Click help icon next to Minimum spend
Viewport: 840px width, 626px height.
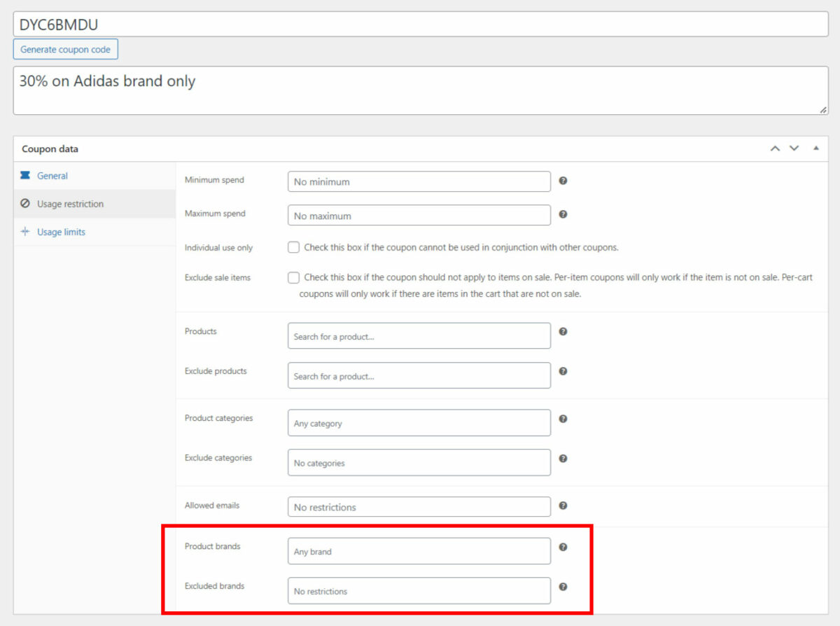click(563, 181)
